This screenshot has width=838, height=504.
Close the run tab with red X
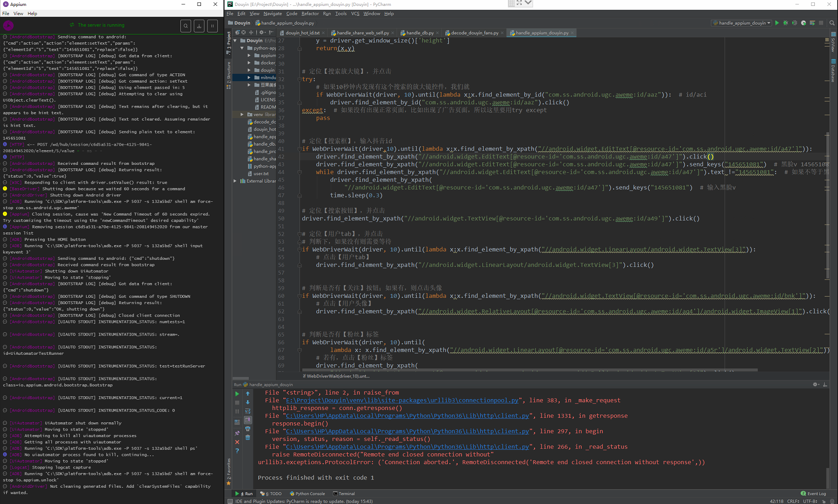click(x=237, y=442)
